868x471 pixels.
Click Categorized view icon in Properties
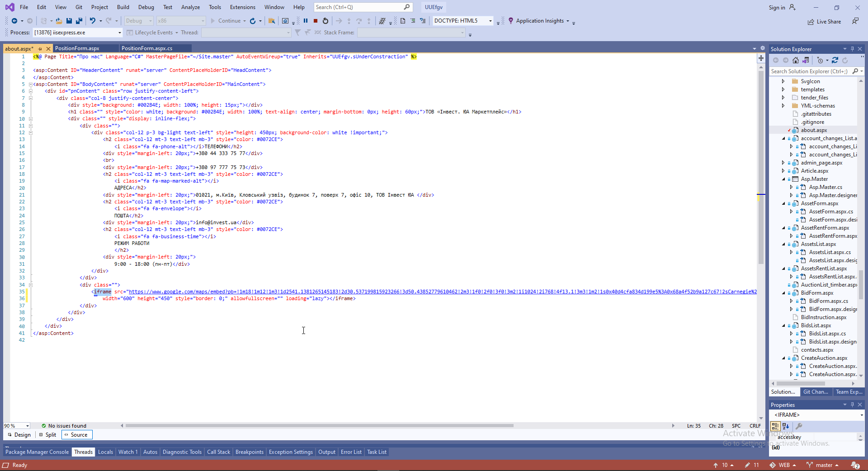[775, 426]
